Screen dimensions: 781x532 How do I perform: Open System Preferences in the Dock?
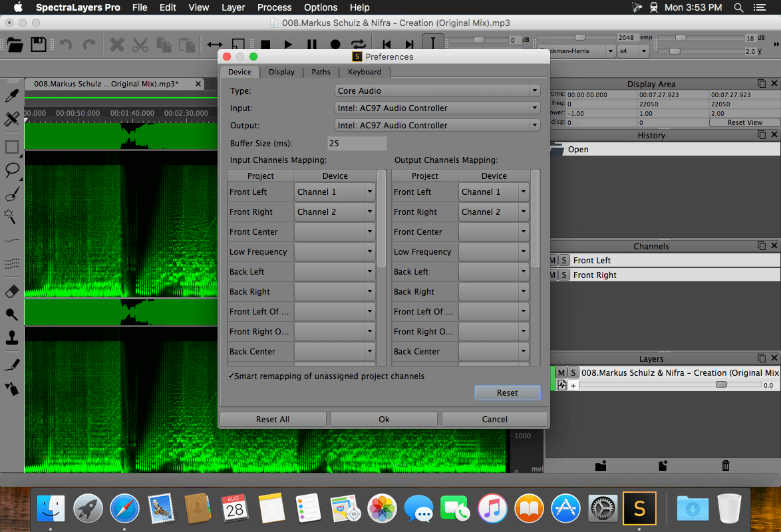pyautogui.click(x=603, y=508)
